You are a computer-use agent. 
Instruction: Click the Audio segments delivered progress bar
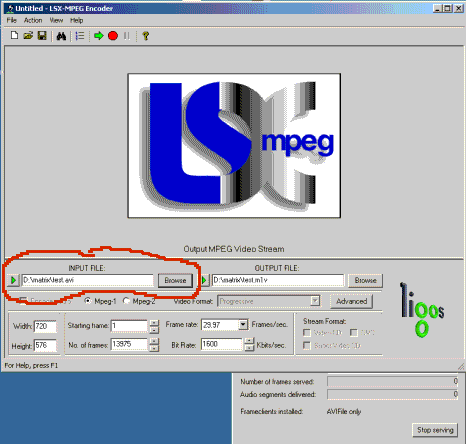click(393, 394)
